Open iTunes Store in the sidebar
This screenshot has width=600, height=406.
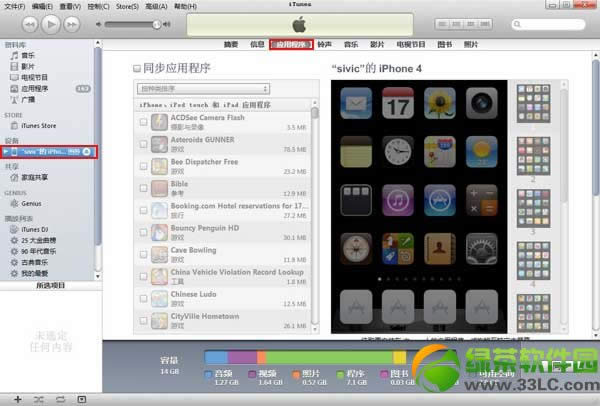point(38,126)
